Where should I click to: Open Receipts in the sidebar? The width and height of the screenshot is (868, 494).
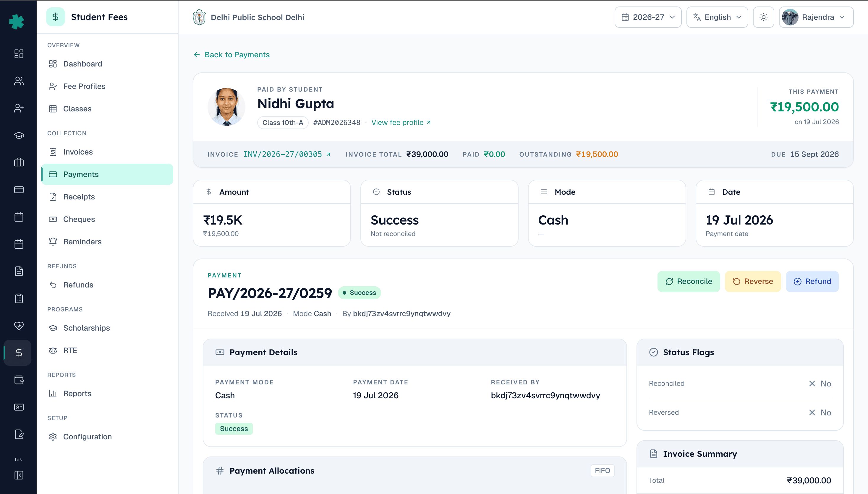[x=107, y=197]
